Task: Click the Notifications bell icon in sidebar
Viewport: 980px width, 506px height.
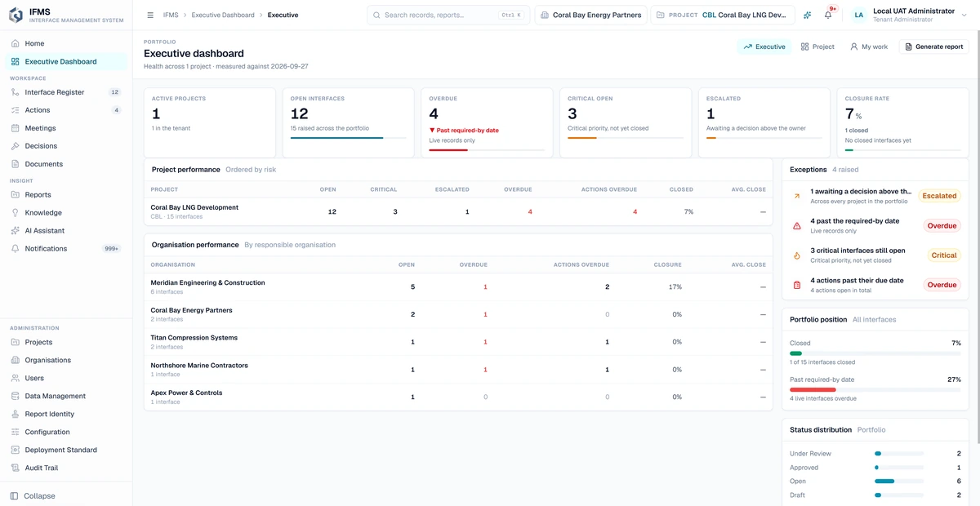Action: point(16,249)
